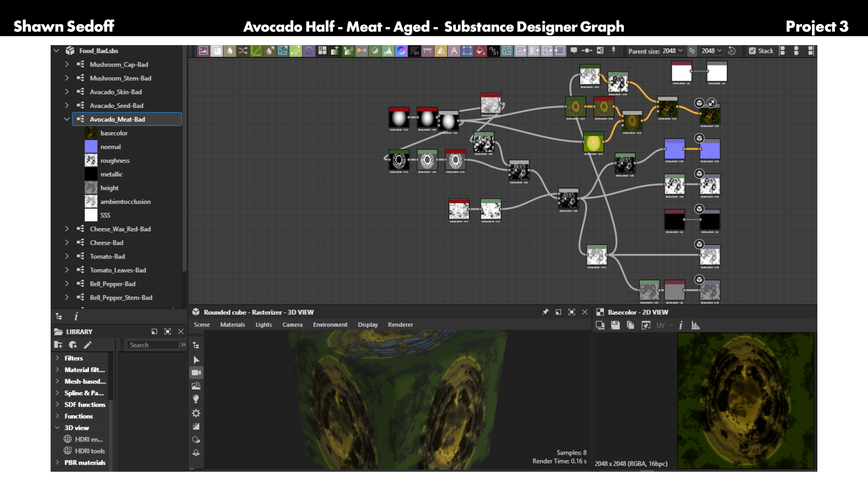The image size is (868, 488).
Task: Toggle the camera mode icon in 3D view
Action: coord(196,372)
